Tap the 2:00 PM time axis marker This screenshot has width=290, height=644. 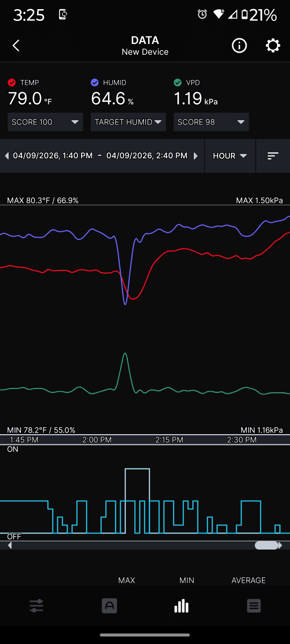[97, 440]
